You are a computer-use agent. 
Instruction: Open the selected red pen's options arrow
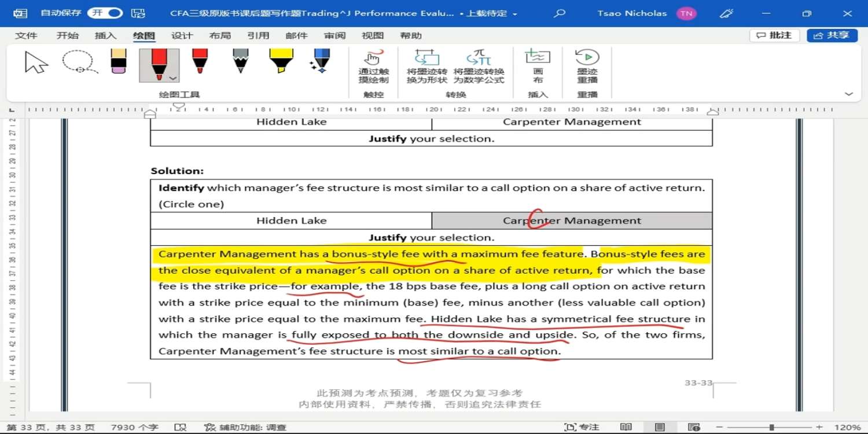(172, 78)
